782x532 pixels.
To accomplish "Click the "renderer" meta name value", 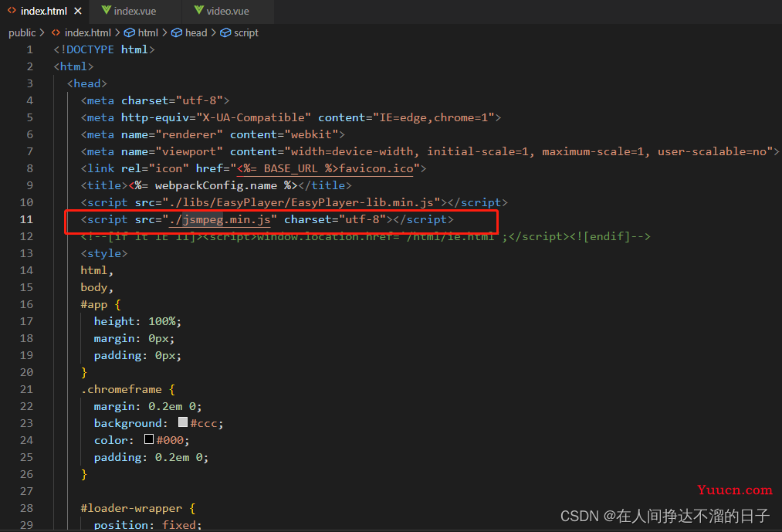I will 189,135.
